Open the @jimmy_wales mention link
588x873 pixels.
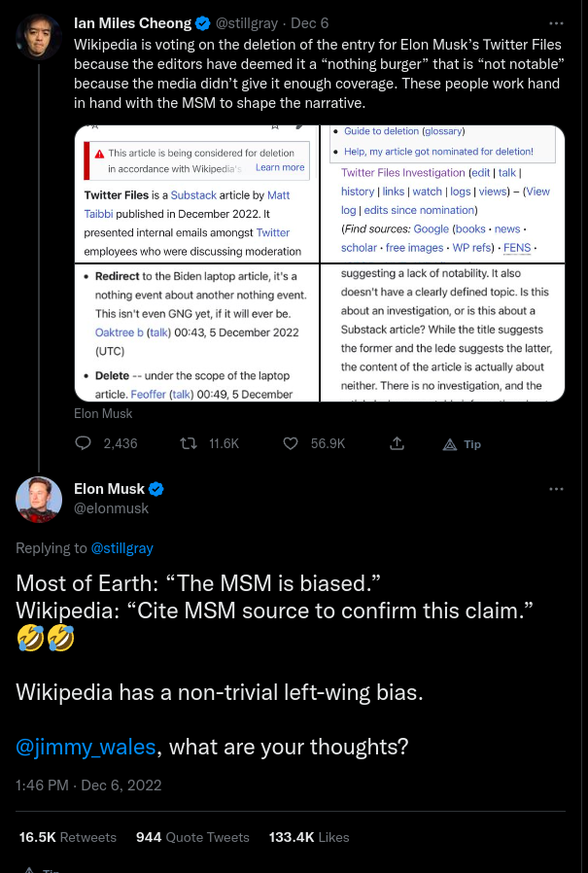pyautogui.click(x=86, y=747)
